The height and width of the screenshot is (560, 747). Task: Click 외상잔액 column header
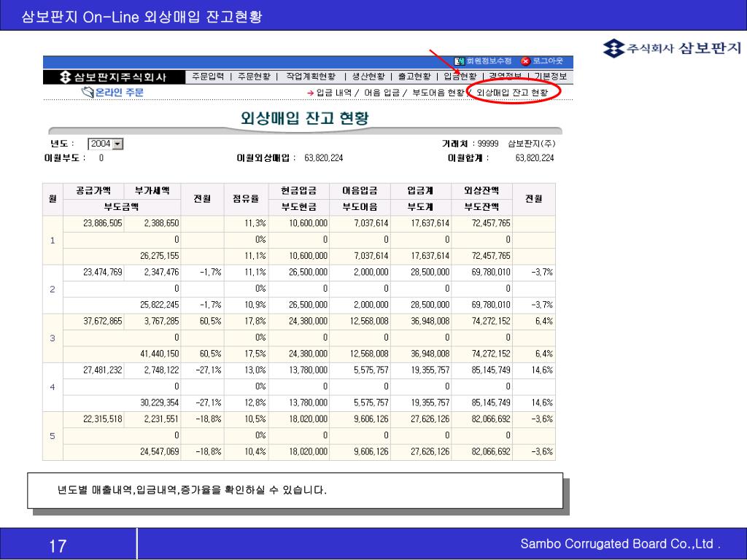481,190
